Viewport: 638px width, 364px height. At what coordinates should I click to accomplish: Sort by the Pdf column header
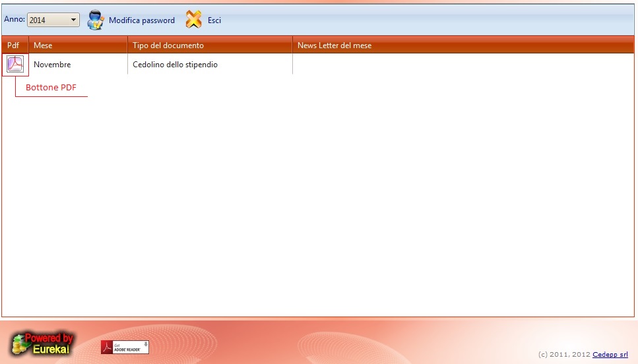click(x=13, y=45)
